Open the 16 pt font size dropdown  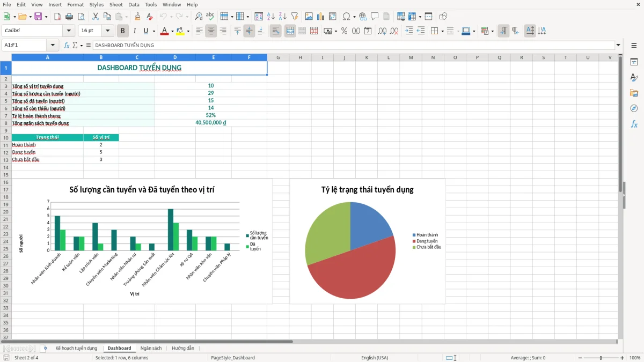108,31
